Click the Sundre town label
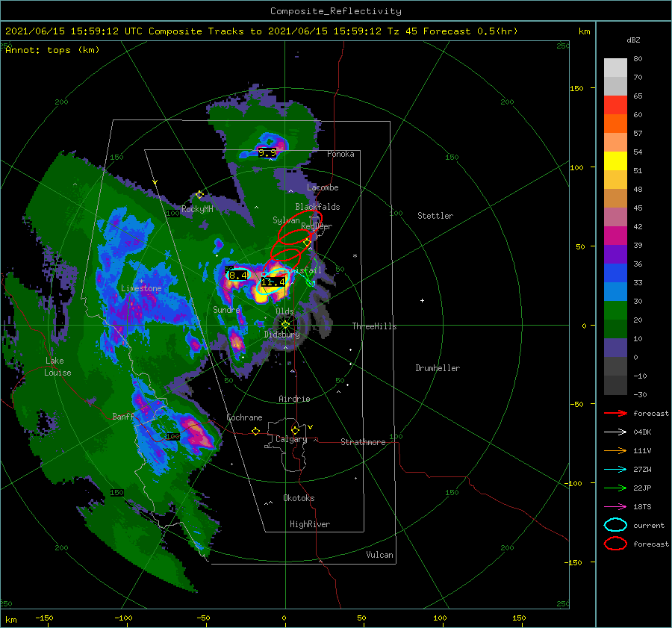The image size is (672, 628). (x=226, y=309)
